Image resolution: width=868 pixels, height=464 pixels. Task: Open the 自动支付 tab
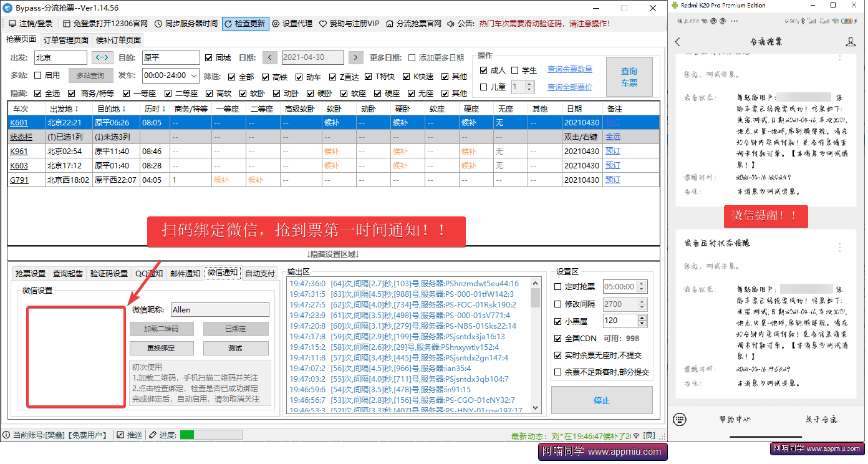point(260,273)
